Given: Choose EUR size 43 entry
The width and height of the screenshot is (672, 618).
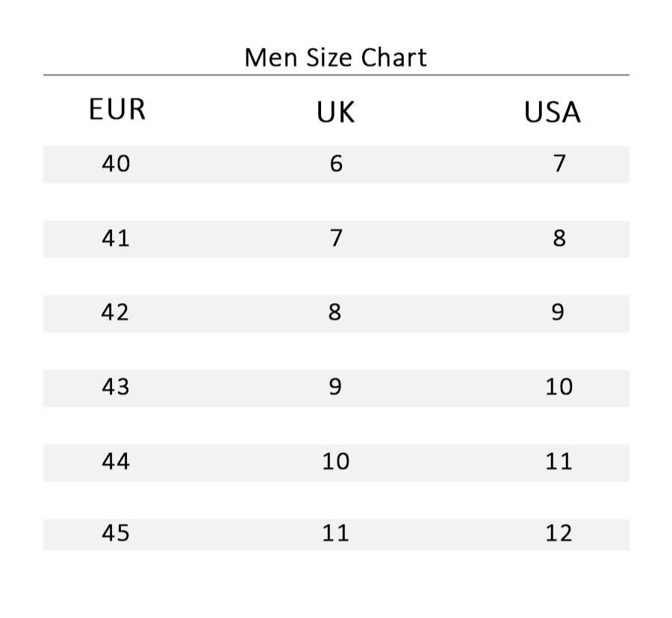Looking at the screenshot, I should pos(115,387).
